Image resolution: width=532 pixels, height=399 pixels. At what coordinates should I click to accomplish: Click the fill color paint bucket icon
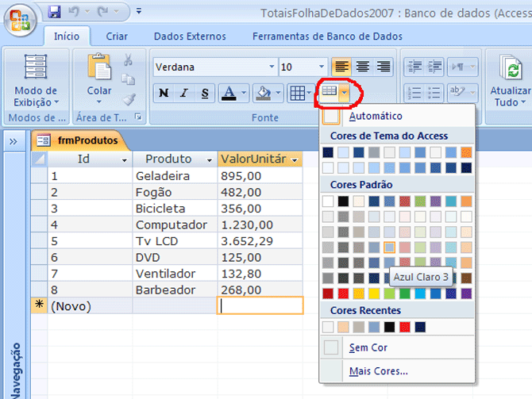[264, 93]
